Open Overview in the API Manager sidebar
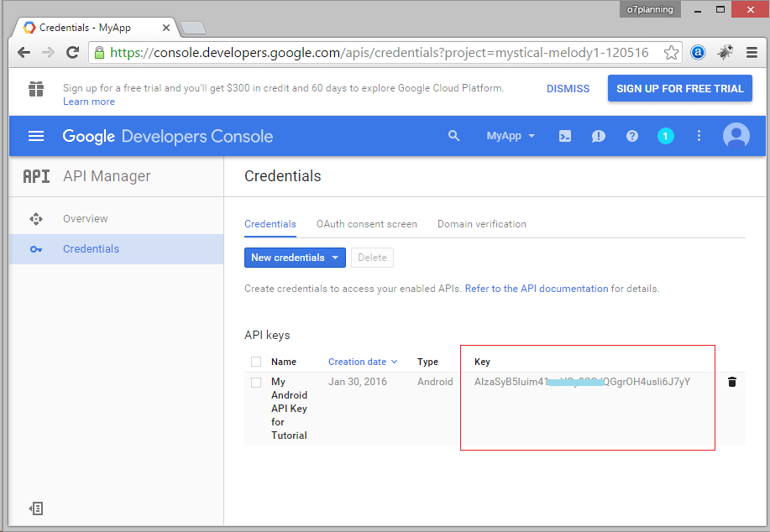The width and height of the screenshot is (770, 532). (x=117, y=219)
